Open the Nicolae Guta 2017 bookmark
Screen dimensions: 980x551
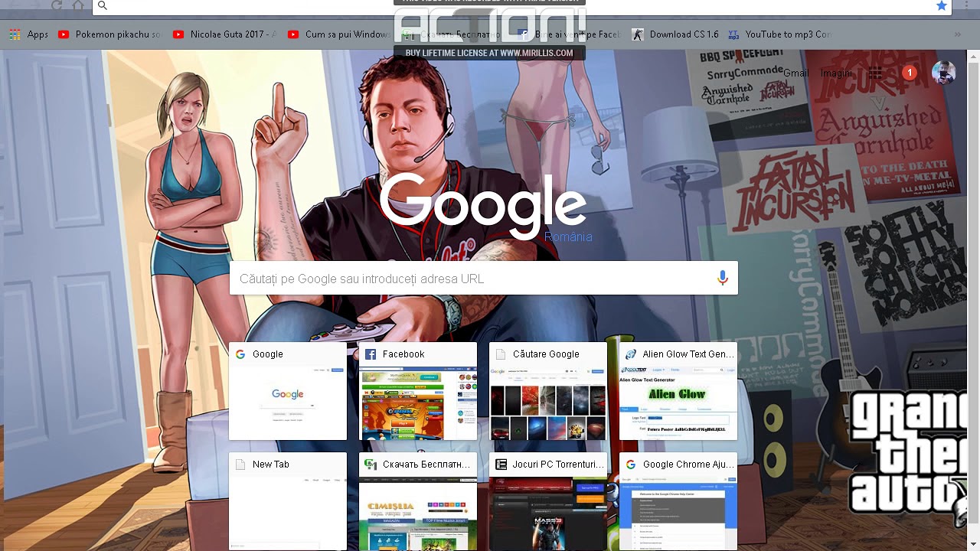[225, 34]
